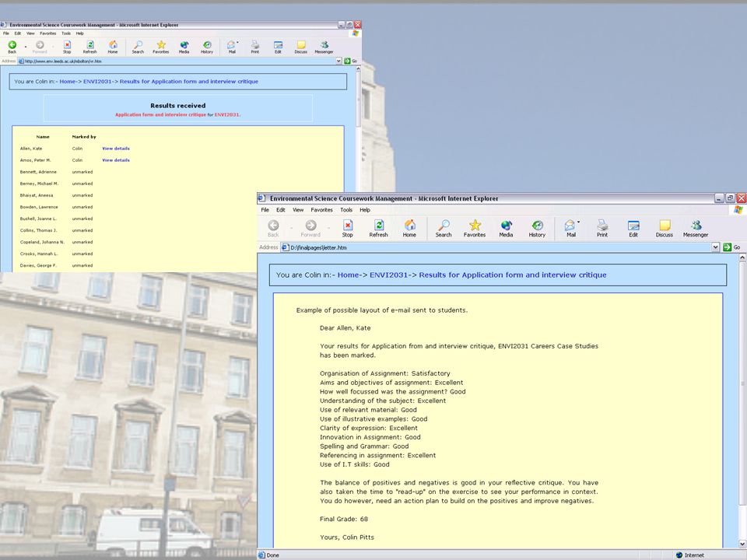Screen dimensions: 747x560
Task: Follow Home link in background window breadcrumb
Action: (68, 82)
